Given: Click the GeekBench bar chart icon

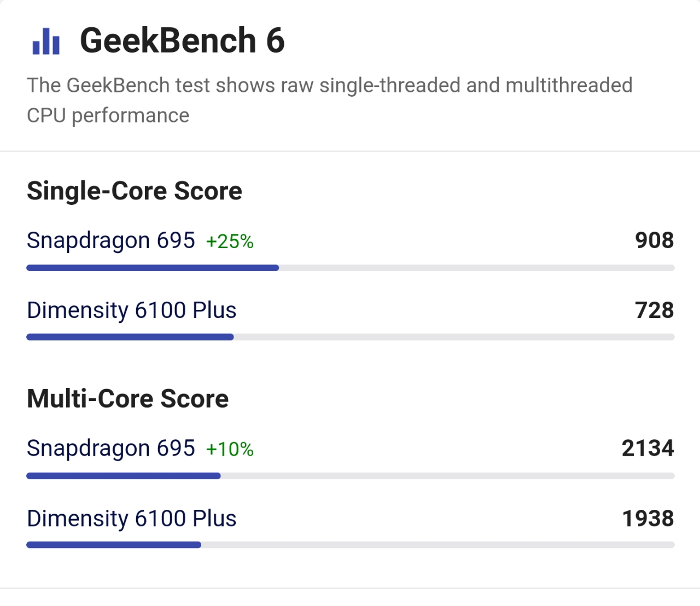Looking at the screenshot, I should (46, 42).
